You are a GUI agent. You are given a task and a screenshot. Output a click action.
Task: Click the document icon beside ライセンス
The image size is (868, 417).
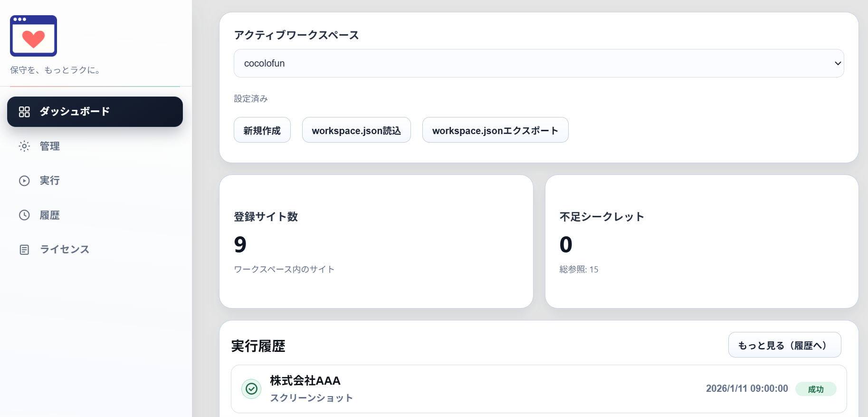[24, 250]
